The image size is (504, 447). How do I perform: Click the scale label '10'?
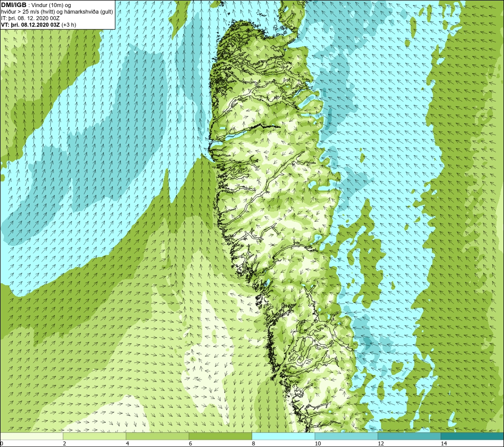tap(318, 443)
